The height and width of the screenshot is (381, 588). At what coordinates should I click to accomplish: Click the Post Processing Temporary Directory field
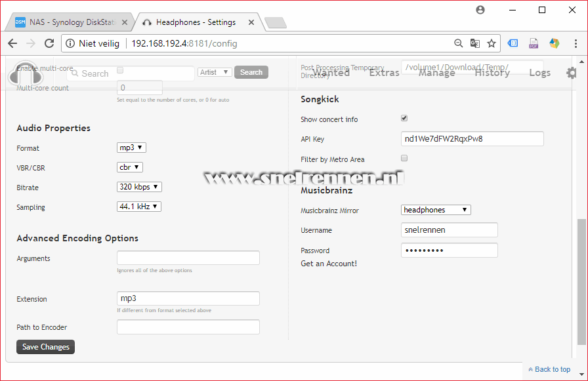tap(472, 67)
